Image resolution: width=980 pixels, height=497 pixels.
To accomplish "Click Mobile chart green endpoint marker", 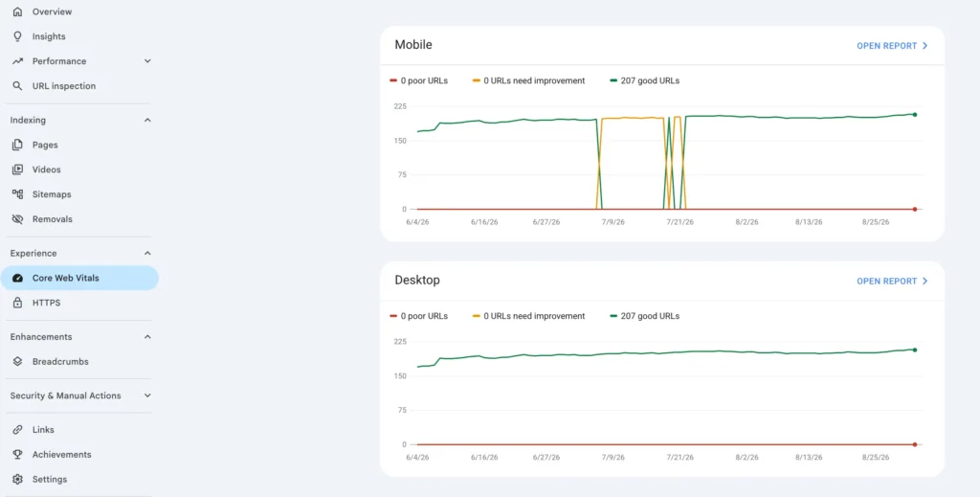I will (914, 114).
